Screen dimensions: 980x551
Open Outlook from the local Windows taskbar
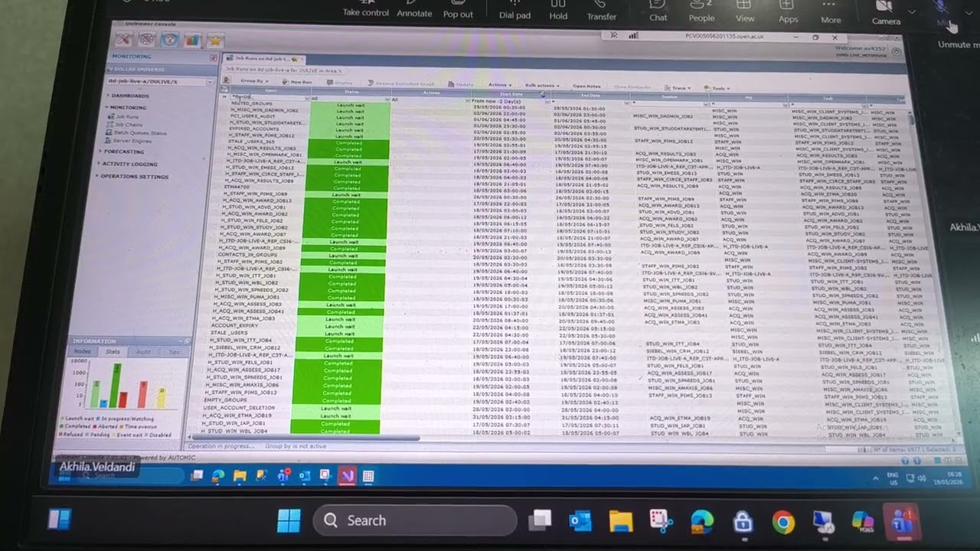click(580, 522)
